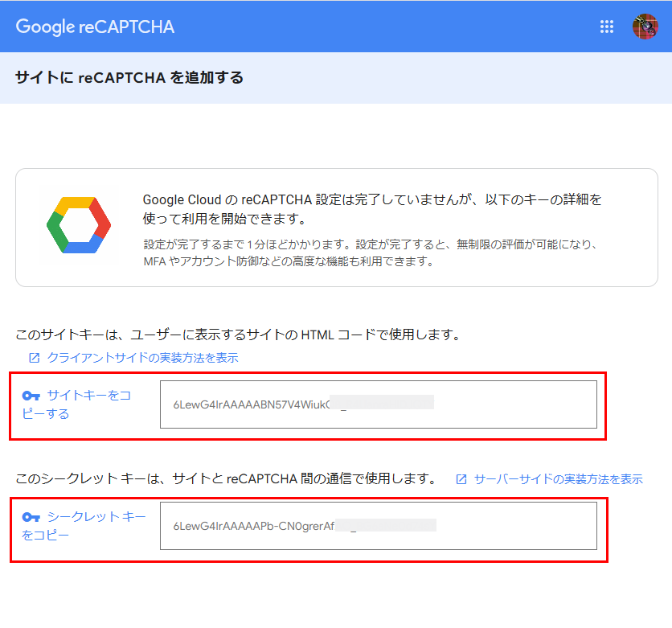This screenshot has height=628, width=672.
Task: Open クライアントサイドの実装方法を表示 link
Action: pyautogui.click(x=142, y=358)
